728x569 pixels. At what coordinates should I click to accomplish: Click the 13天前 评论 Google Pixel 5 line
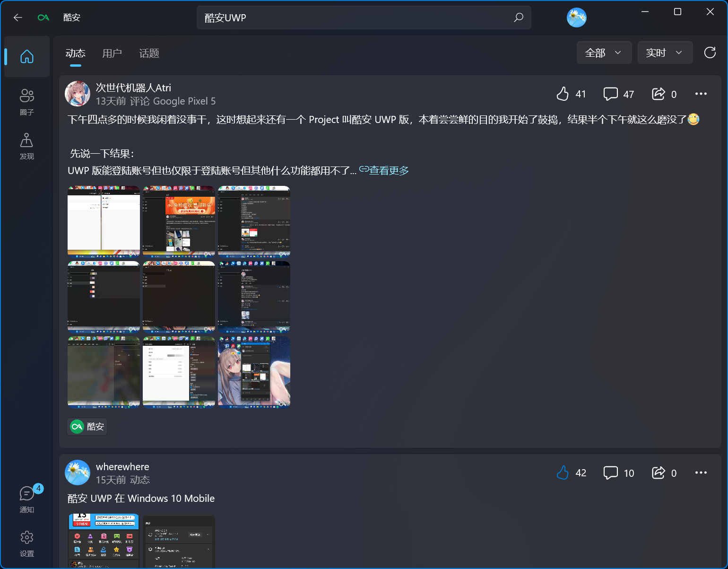click(156, 101)
